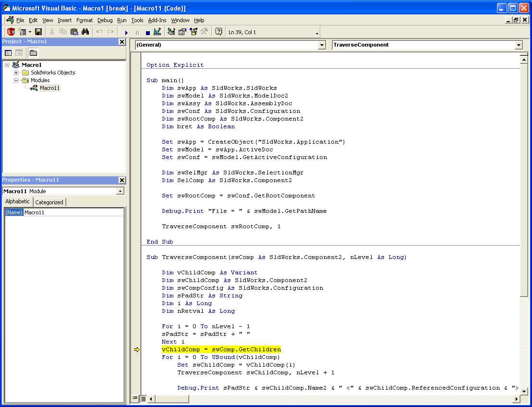This screenshot has height=407, width=532.
Task: Click the Help question mark icon
Action: pyautogui.click(x=219, y=32)
